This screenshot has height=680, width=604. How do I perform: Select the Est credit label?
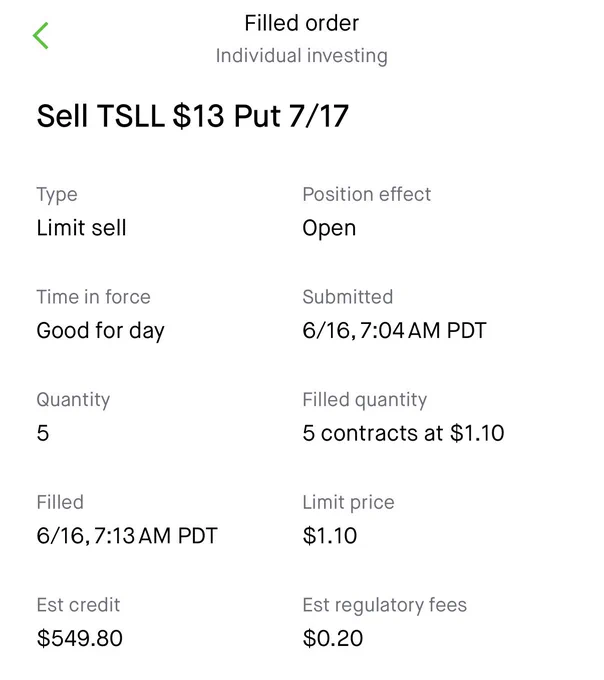(78, 605)
